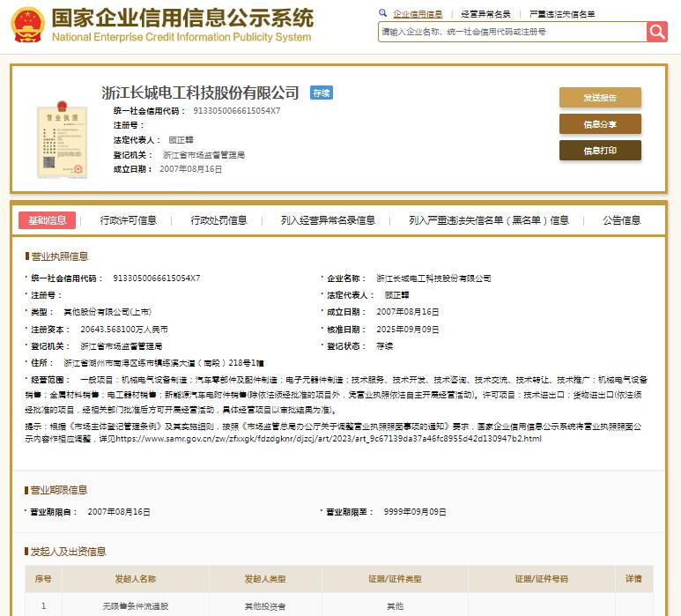The image size is (681, 616).
Task: Switch to the 基础信息 tab
Action: [x=47, y=220]
